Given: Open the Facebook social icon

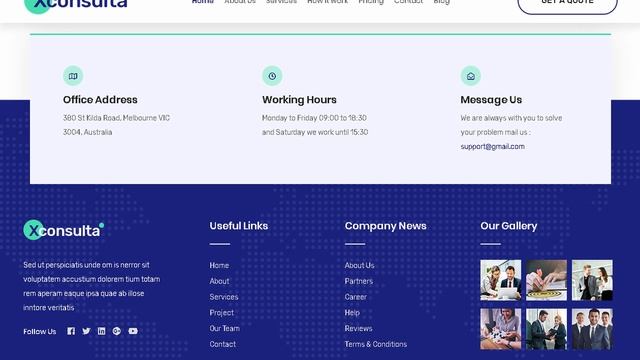Looking at the screenshot, I should click(x=71, y=331).
